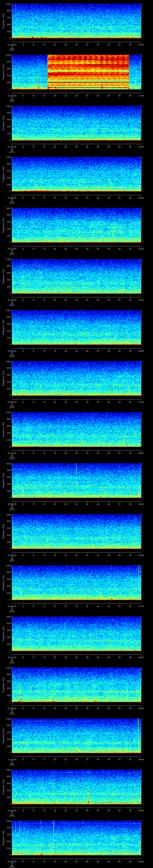Screen dimensions: 153x868
Task: Click the "40:00" end time label
Action: (141, 555)
